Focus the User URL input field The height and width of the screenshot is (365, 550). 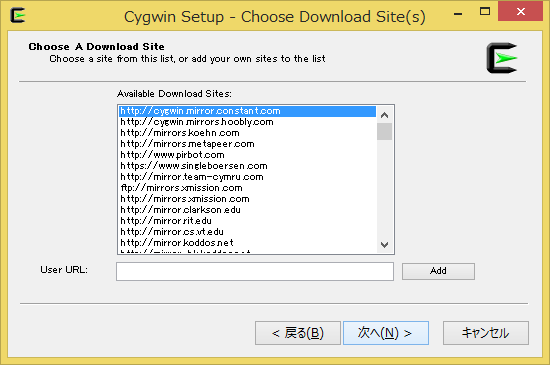[x=255, y=271]
